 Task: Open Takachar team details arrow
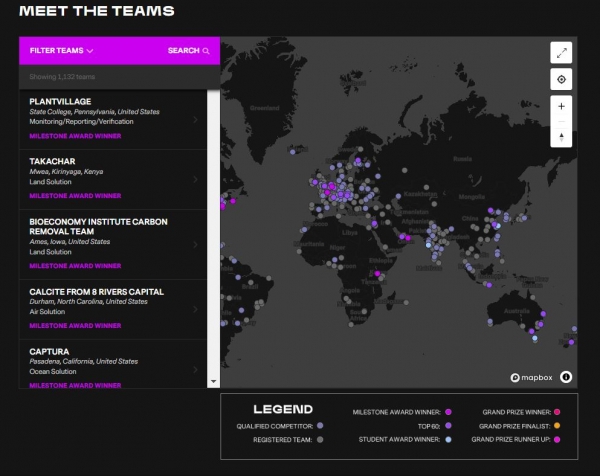(x=196, y=179)
